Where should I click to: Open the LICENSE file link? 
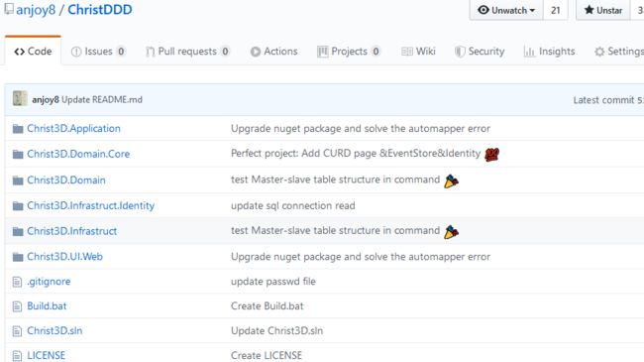pyautogui.click(x=46, y=355)
